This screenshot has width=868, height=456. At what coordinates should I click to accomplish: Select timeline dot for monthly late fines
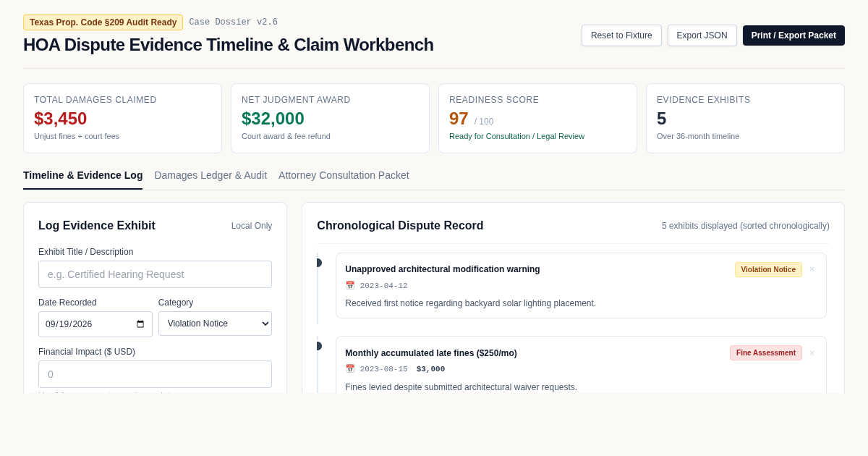(318, 346)
